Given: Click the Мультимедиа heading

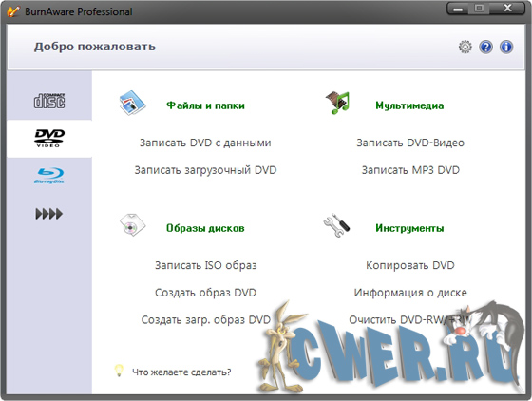Looking at the screenshot, I should 409,105.
